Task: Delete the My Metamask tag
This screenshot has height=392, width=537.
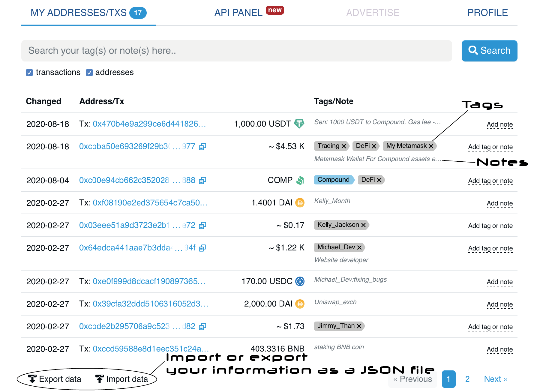Action: pos(431,146)
